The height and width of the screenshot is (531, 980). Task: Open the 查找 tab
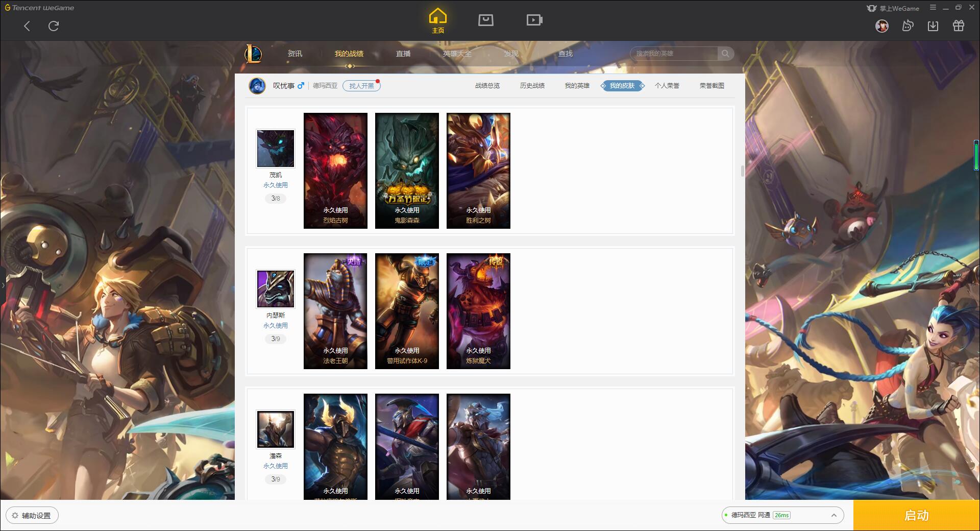tap(566, 54)
